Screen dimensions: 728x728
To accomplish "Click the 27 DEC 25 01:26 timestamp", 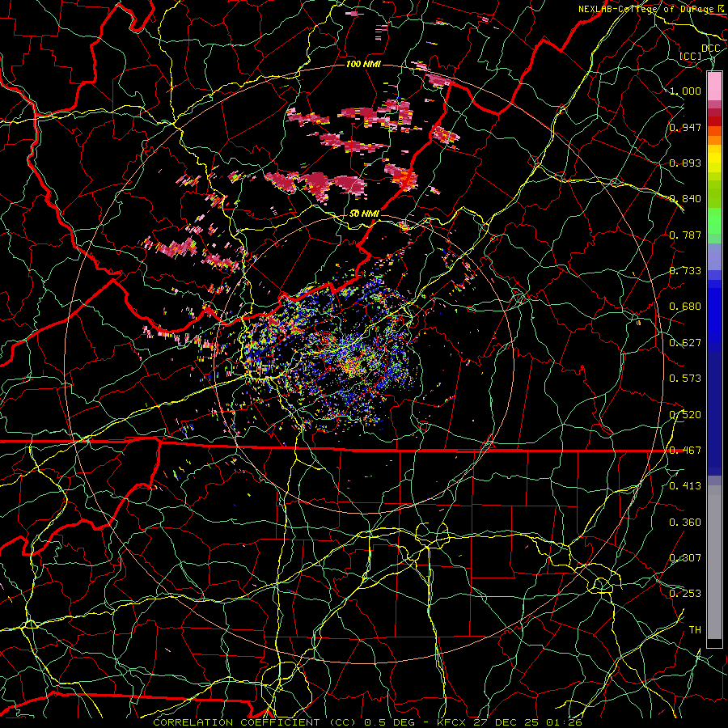I will (x=528, y=722).
